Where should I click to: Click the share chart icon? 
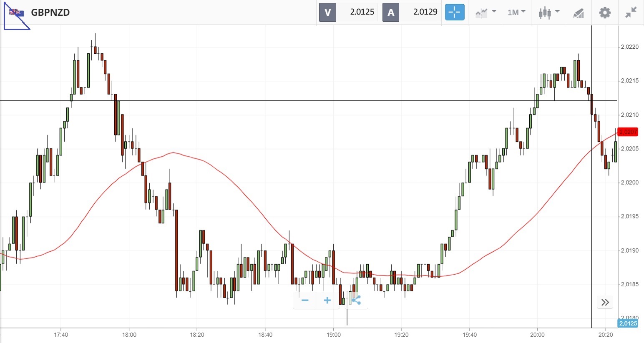(x=355, y=300)
